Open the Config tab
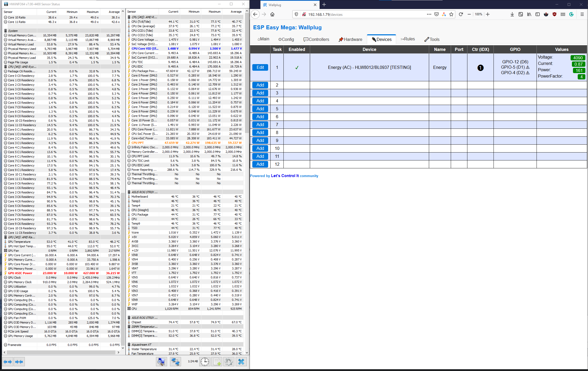 (286, 39)
